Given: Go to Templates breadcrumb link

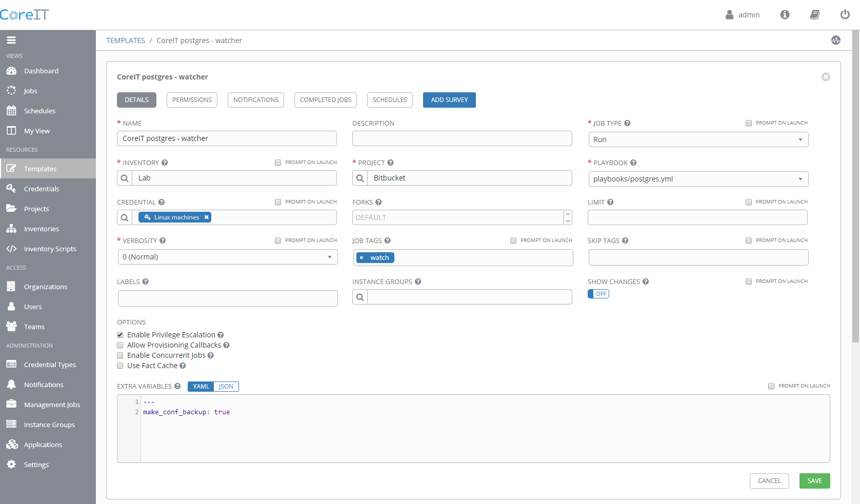Looking at the screenshot, I should [126, 41].
